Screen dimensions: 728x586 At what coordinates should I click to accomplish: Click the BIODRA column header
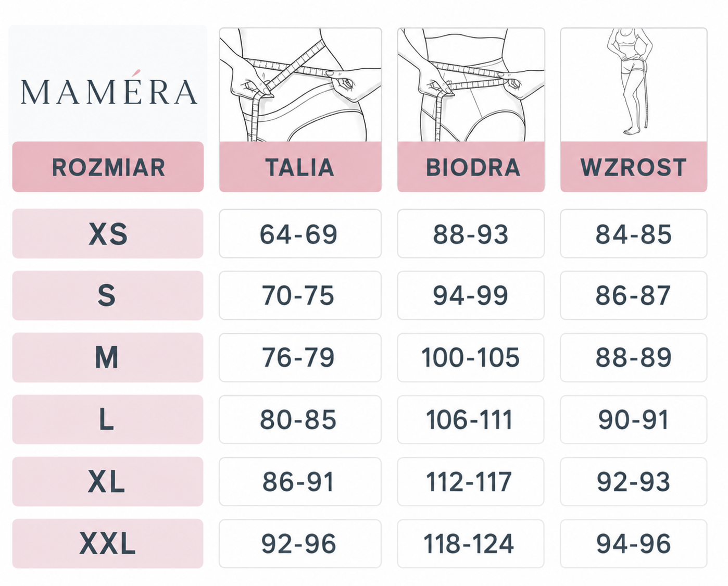471,167
